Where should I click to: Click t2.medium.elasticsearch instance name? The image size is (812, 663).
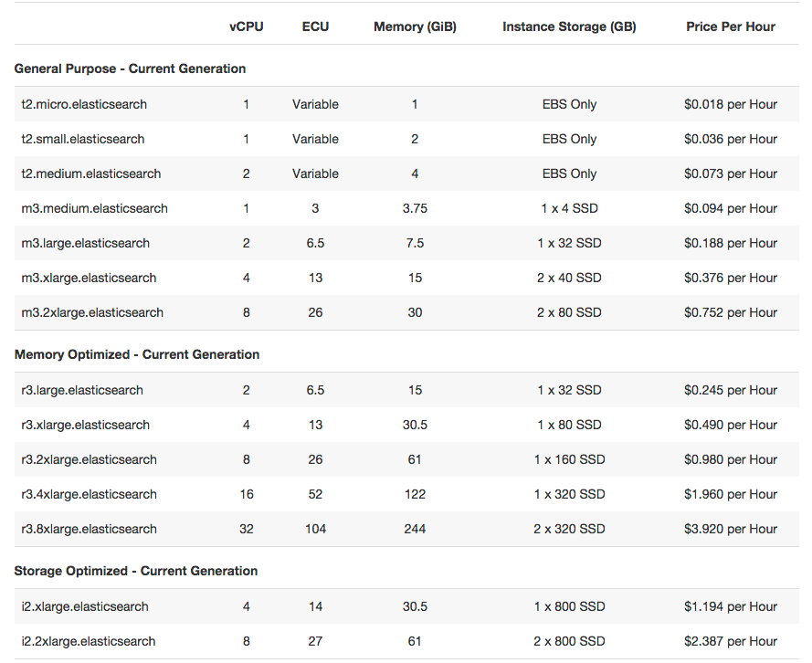91,174
